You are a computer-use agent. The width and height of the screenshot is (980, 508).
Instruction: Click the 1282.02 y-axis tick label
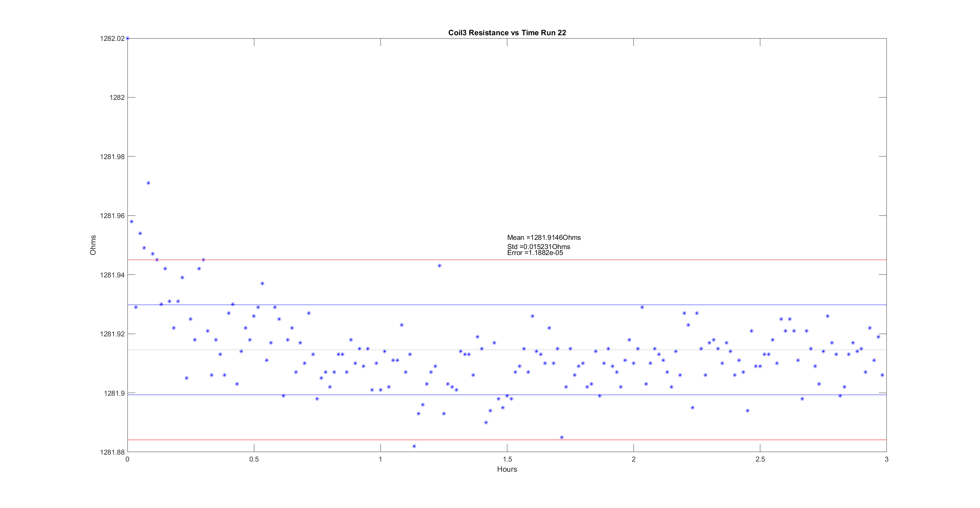(112, 39)
